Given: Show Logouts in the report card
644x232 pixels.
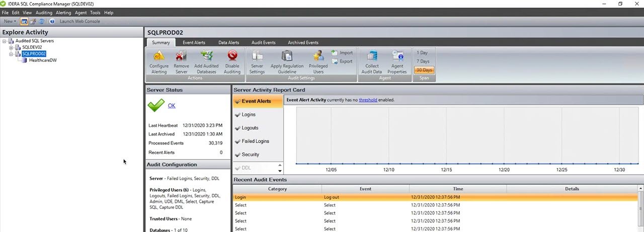Looking at the screenshot, I should [258, 128].
